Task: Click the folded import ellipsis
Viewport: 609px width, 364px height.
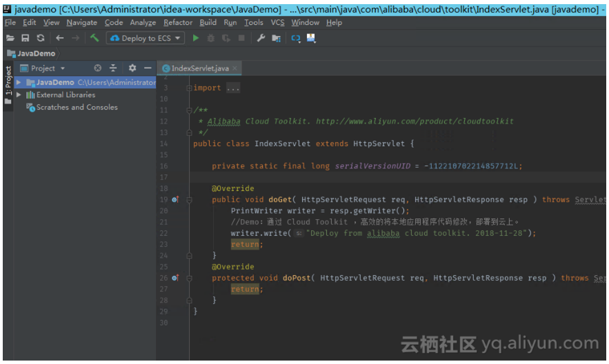Action: 233,88
